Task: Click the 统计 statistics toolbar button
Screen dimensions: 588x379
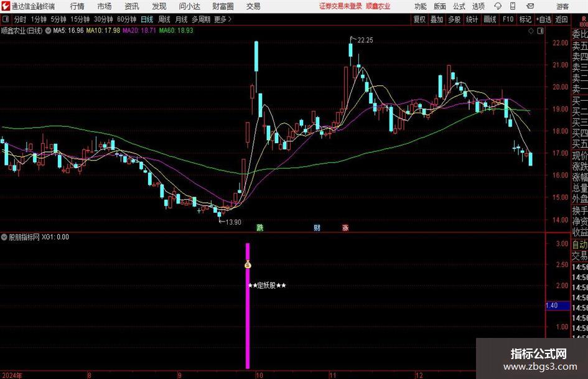Action: coord(472,19)
